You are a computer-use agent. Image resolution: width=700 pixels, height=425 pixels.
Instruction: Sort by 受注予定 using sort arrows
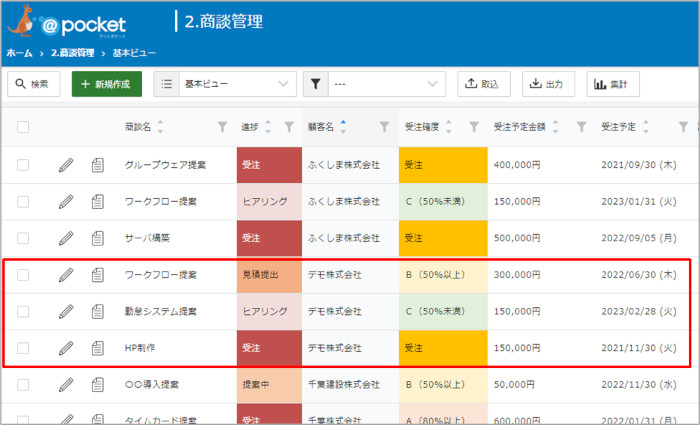pos(646,127)
